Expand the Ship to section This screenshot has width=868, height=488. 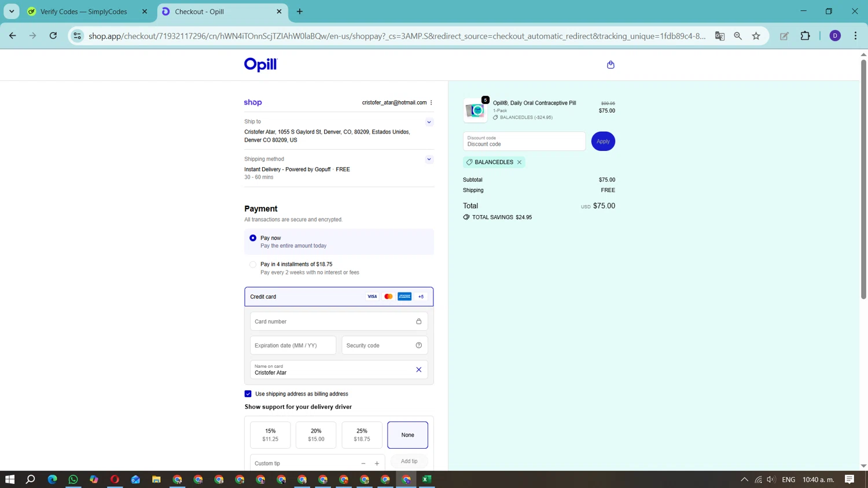tap(429, 122)
